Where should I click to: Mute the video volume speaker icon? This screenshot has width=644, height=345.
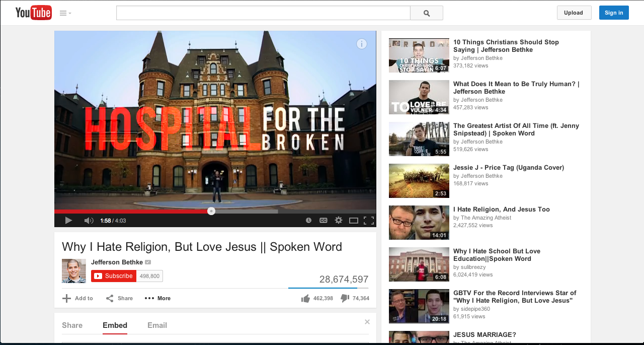tap(89, 221)
